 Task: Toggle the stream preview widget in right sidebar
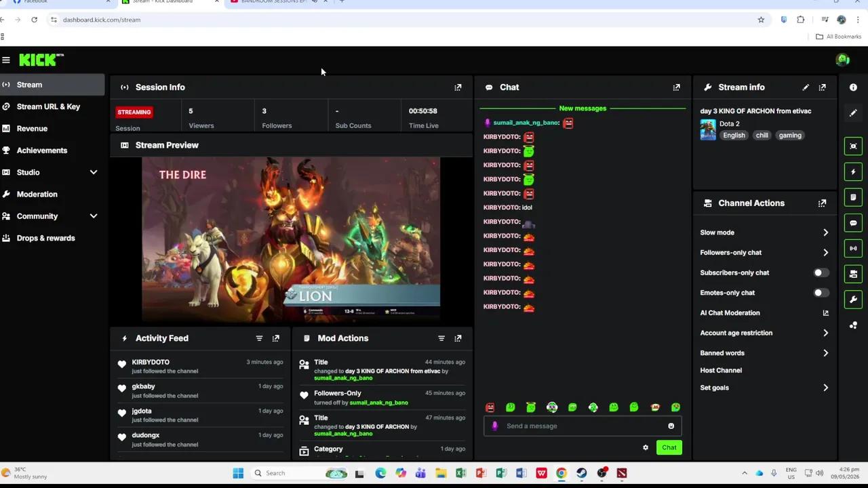[x=853, y=146]
